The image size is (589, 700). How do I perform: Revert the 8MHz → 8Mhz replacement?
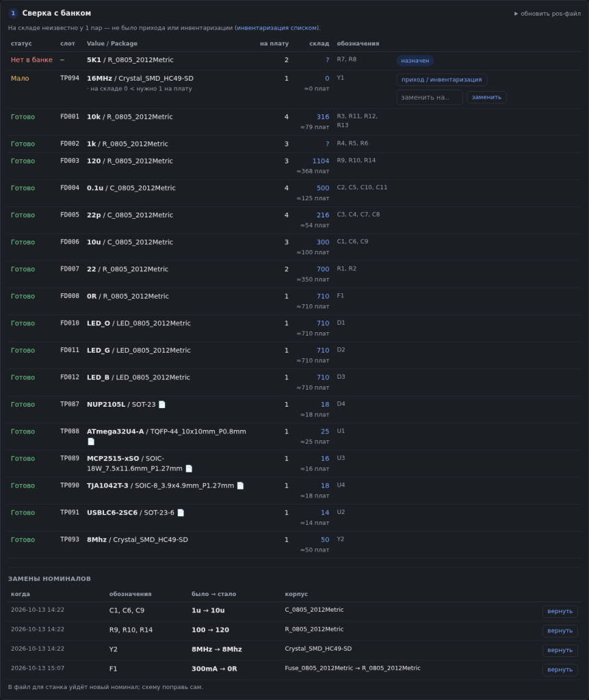pyautogui.click(x=560, y=650)
